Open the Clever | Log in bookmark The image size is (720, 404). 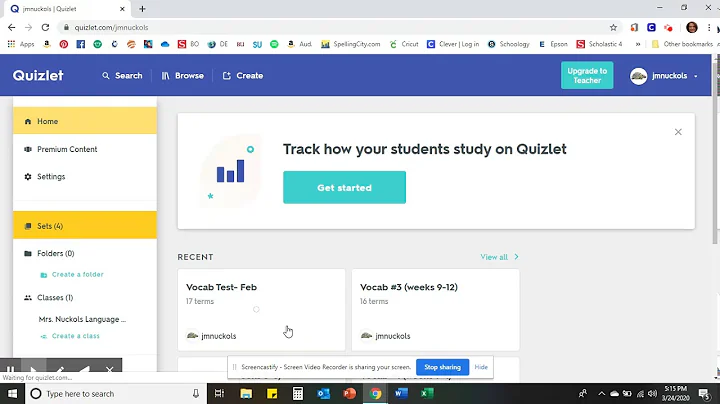(453, 44)
